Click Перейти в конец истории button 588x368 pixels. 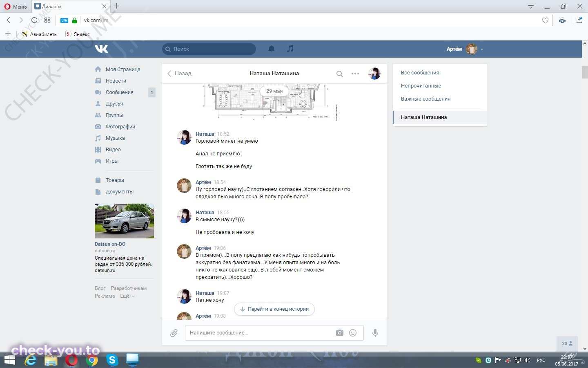coord(274,309)
